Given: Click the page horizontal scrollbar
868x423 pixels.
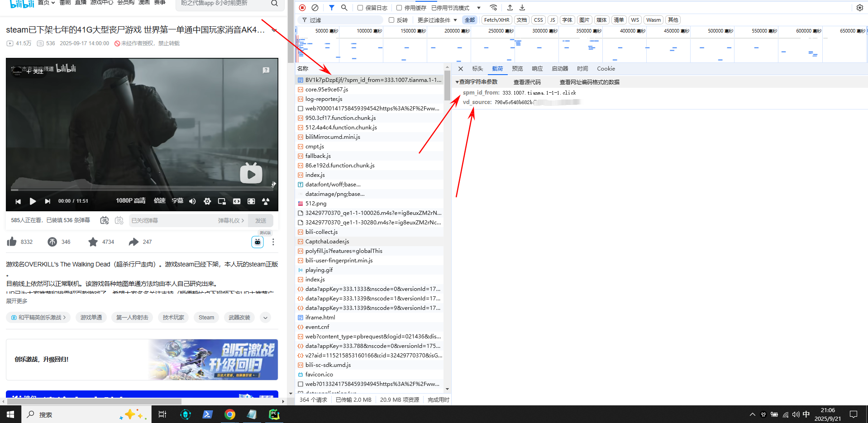Looking at the screenshot, I should tap(94, 401).
